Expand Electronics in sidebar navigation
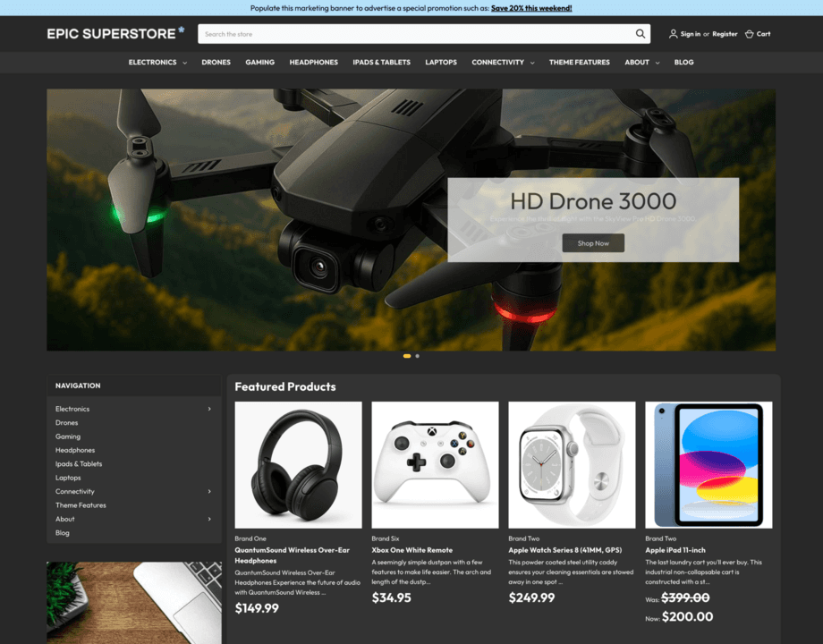The width and height of the screenshot is (823, 644). click(209, 409)
